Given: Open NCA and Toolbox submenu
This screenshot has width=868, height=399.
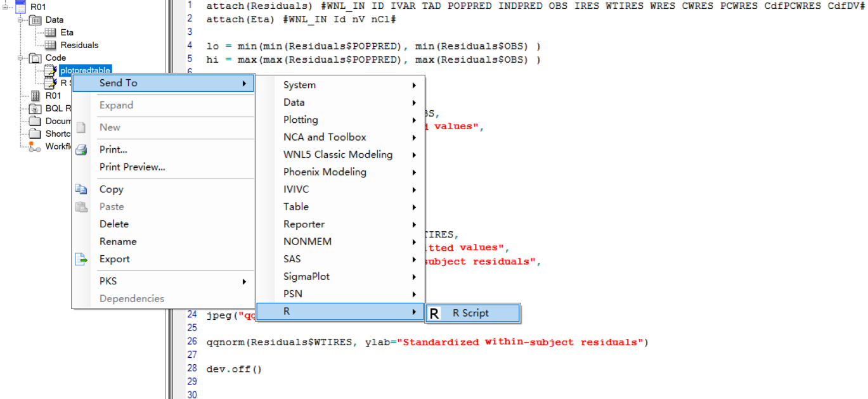Looking at the screenshot, I should coord(340,137).
